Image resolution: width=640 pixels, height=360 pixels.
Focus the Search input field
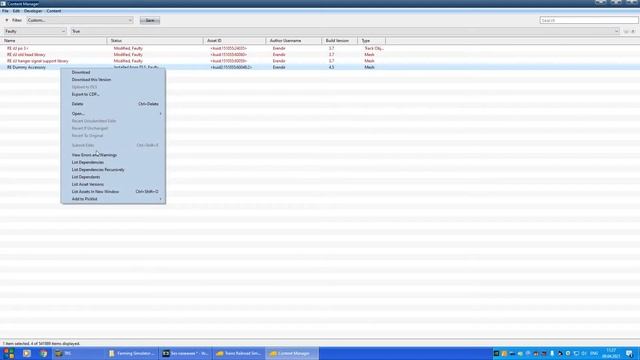tap(589, 20)
